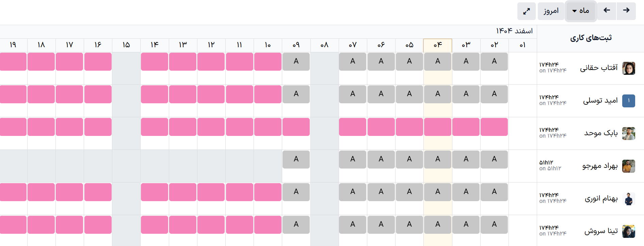Open آفتاب حقانی's gray A entry on day ۰۹
The image size is (644, 246).
(x=296, y=62)
